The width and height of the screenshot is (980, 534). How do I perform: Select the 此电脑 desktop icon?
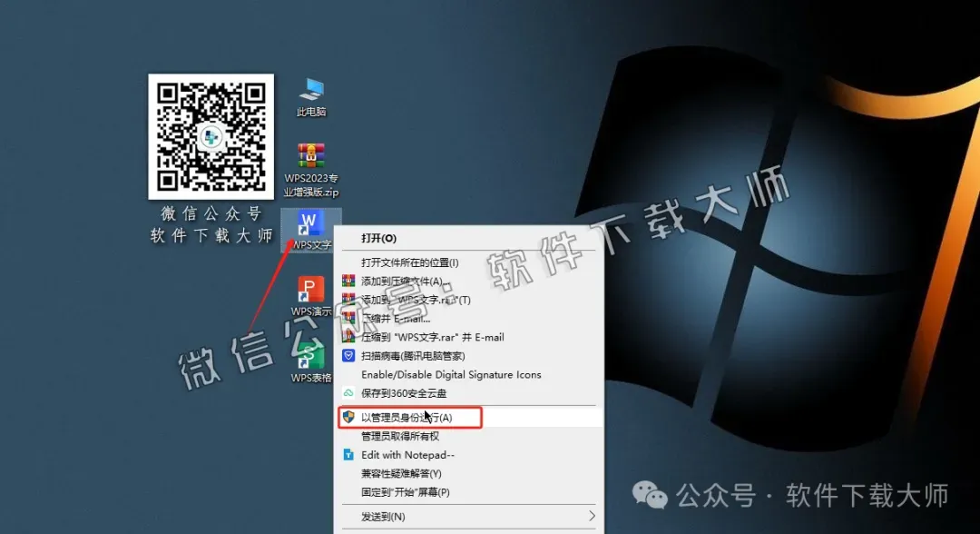[x=310, y=97]
